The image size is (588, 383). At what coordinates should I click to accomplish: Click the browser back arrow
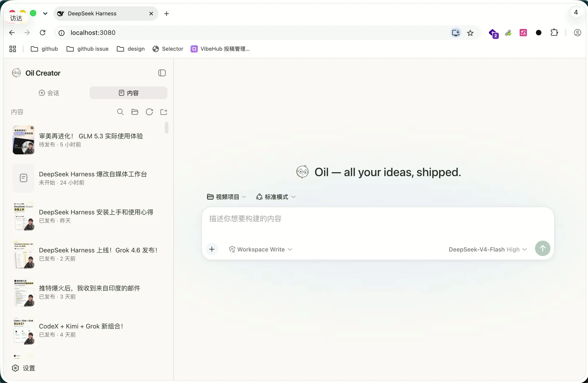click(12, 33)
